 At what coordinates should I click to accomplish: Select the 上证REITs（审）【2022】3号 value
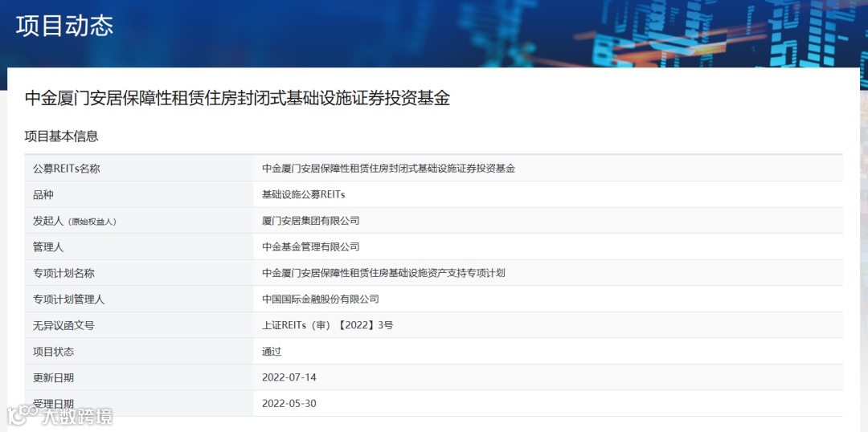[x=328, y=326]
